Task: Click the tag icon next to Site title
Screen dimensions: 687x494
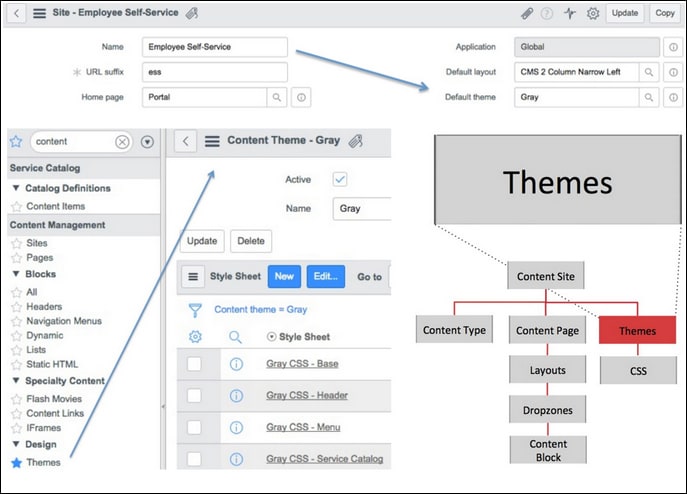Action: (191, 13)
